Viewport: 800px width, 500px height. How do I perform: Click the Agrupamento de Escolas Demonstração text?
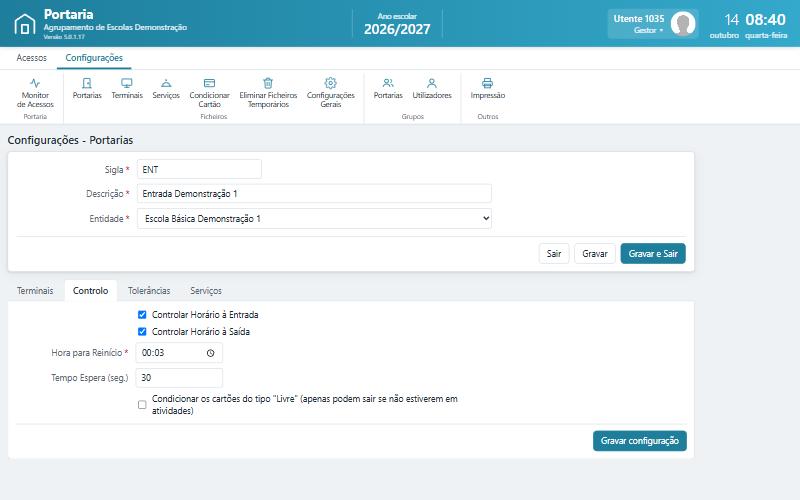pyautogui.click(x=115, y=27)
